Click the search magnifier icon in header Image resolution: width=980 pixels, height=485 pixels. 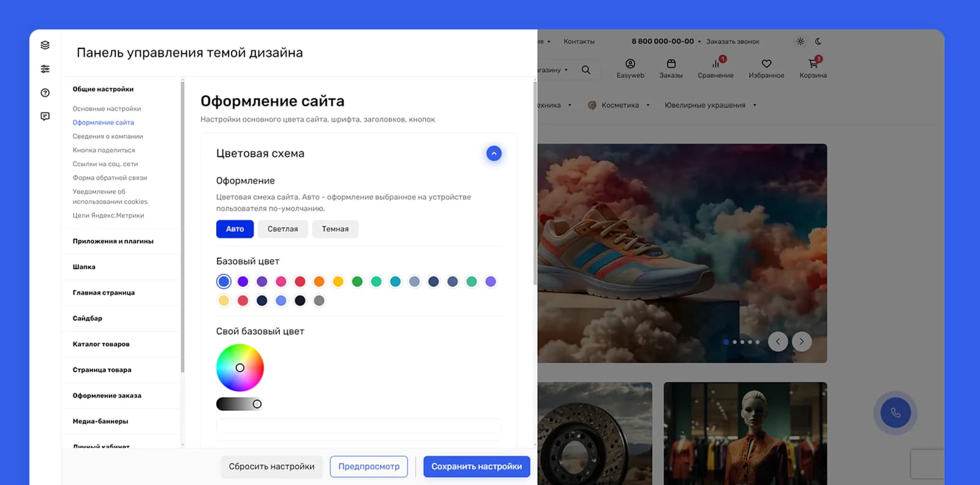click(x=586, y=70)
